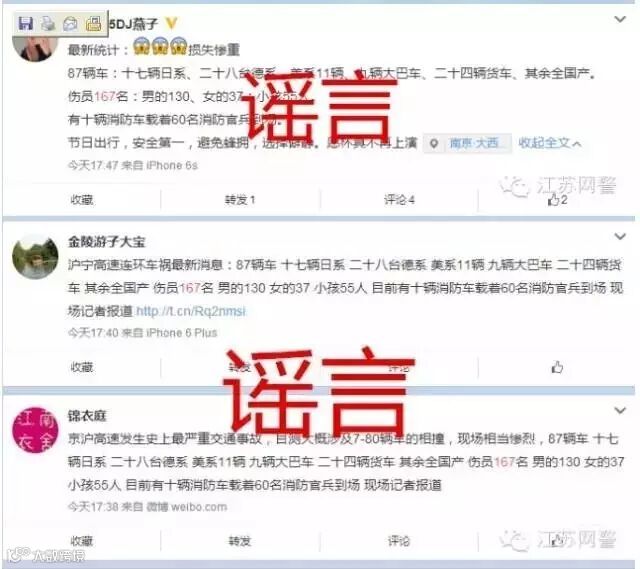Viewport: 640px width, 569px height.
Task: Click 转发 on the 锦衣庭 post
Action: [x=240, y=541]
